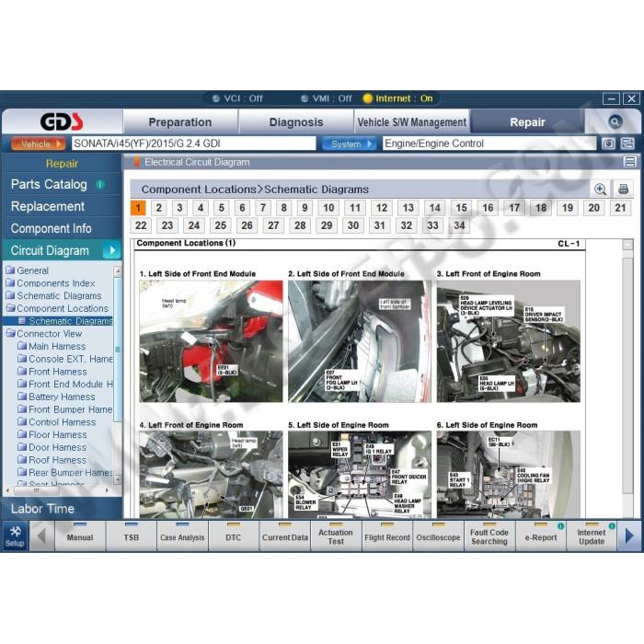The width and height of the screenshot is (644, 644).
Task: Open the TSB toolbar button
Action: point(131,535)
